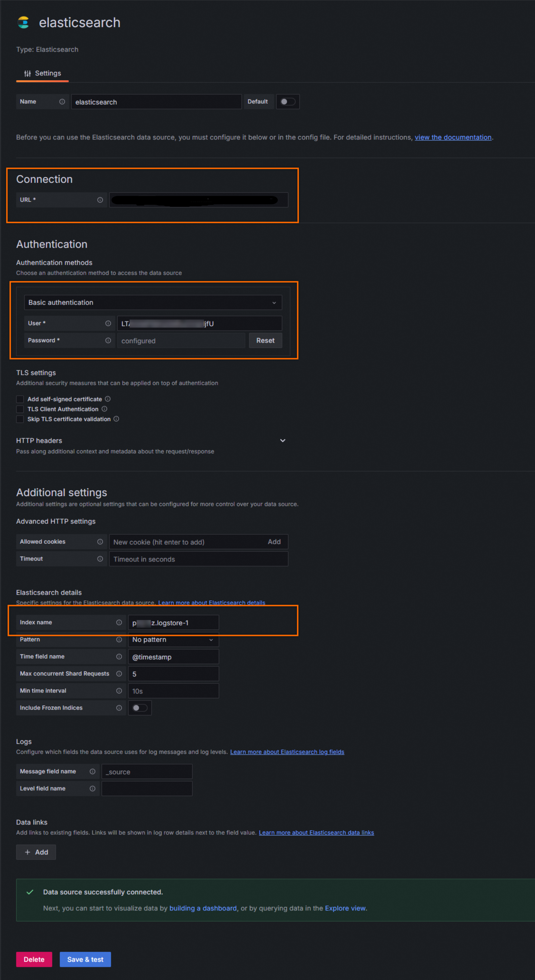535x980 pixels.
Task: Click the Allowed cookies info icon
Action: [x=100, y=541]
